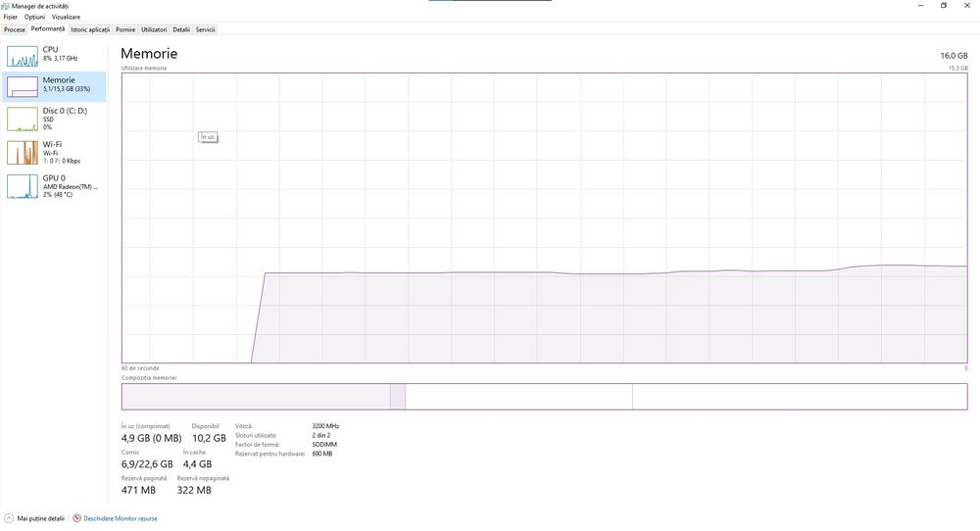Viewport: 980px width, 531px height.
Task: Click the 10,2 GB available value
Action: click(209, 438)
